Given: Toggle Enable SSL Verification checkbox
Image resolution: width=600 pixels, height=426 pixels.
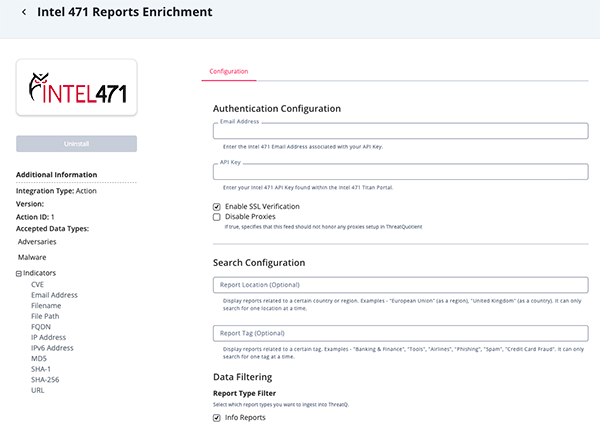Looking at the screenshot, I should [x=217, y=207].
